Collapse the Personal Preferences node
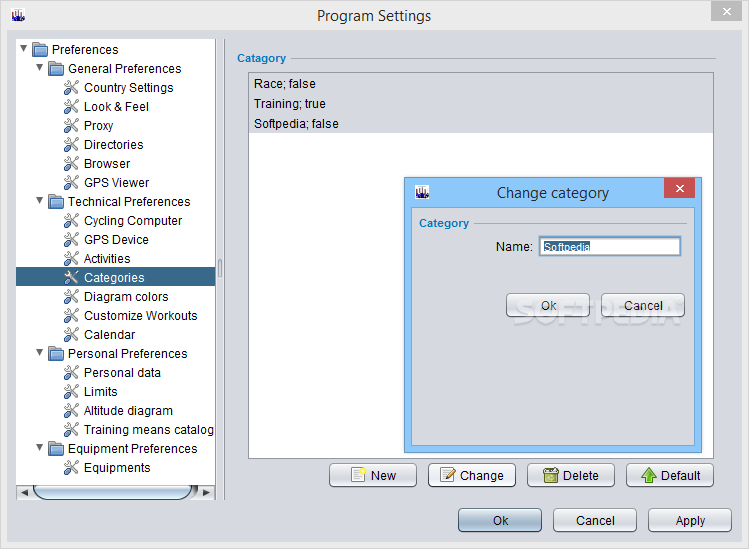The height and width of the screenshot is (549, 749). [x=40, y=352]
